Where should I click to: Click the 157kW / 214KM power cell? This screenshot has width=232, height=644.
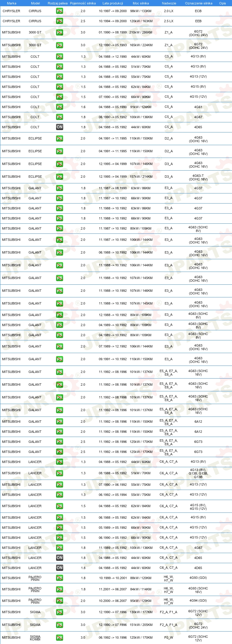click(141, 177)
